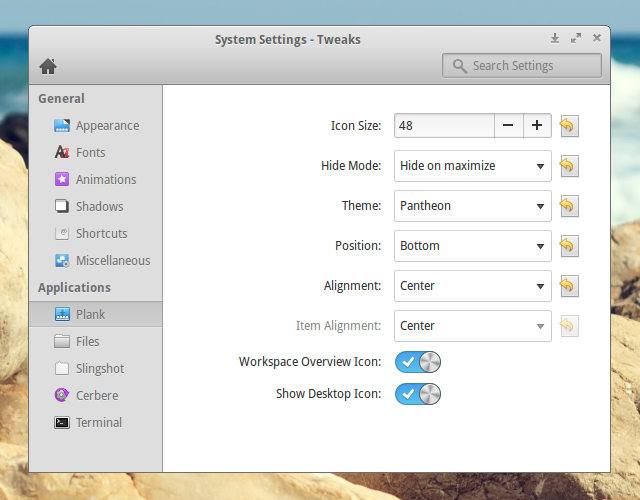Reset Hide Mode with the undo arrow

point(568,165)
